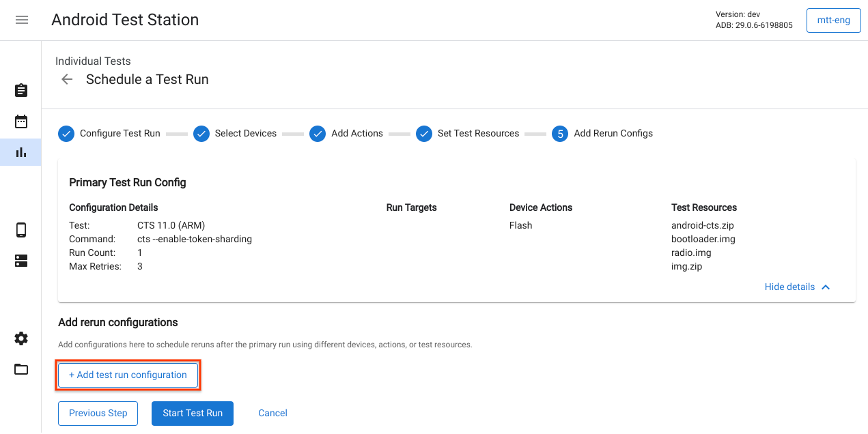Select the Set Test Resources completed step
Viewport: 868px width, 434px height.
pos(424,134)
